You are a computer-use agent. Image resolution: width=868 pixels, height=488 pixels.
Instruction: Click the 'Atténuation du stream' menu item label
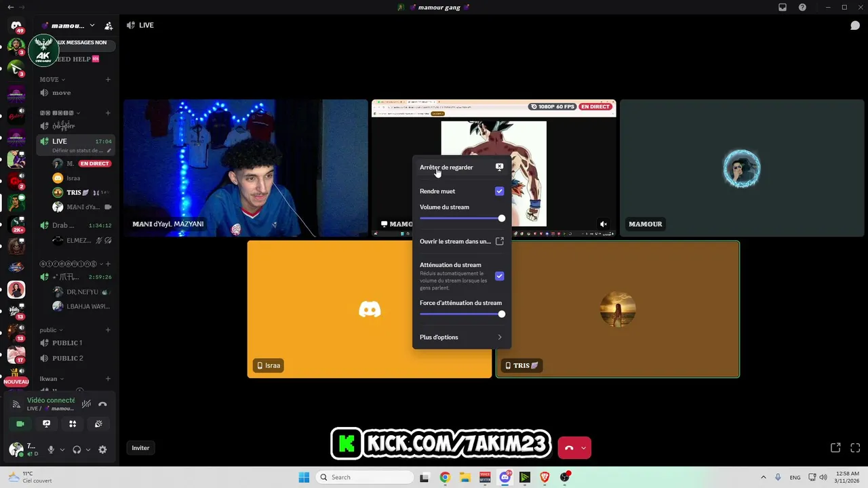pyautogui.click(x=450, y=265)
